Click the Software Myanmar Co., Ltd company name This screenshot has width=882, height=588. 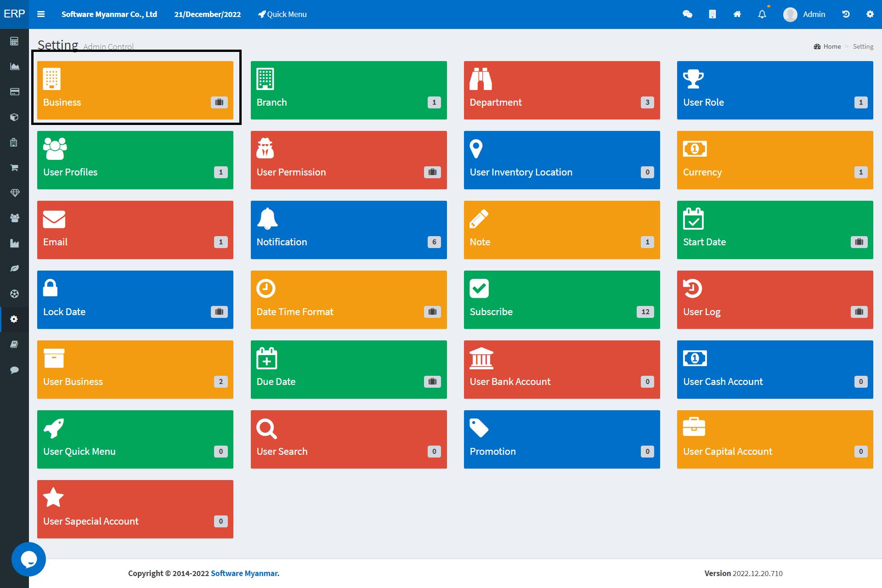[109, 14]
